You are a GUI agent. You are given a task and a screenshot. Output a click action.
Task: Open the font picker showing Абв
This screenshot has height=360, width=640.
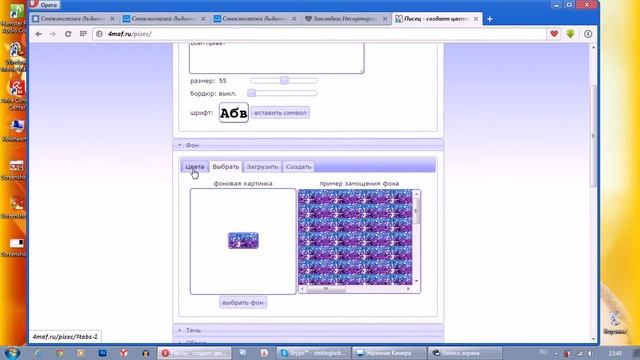pos(233,113)
